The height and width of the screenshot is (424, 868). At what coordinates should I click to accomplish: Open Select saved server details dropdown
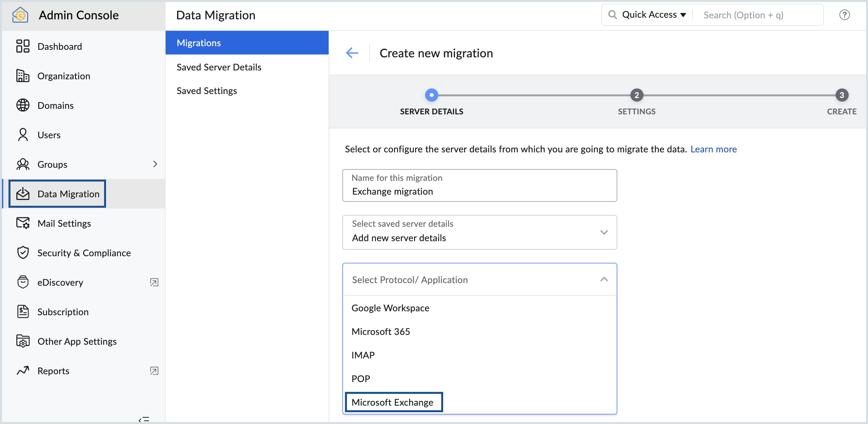tap(479, 232)
